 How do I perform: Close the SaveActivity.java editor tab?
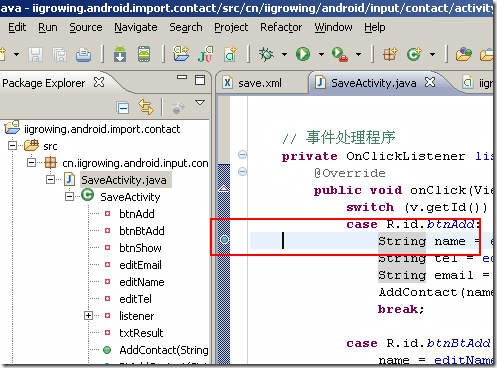430,82
